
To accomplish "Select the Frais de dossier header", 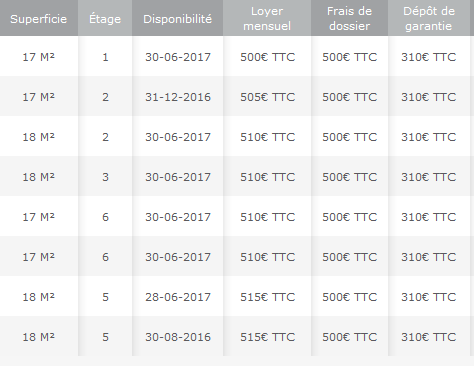I will pyautogui.click(x=349, y=19).
